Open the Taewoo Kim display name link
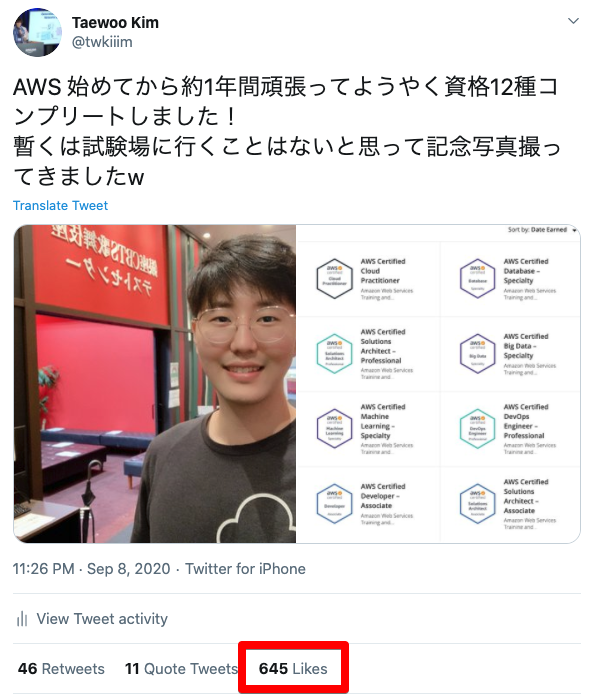The height and width of the screenshot is (699, 591). [115, 22]
